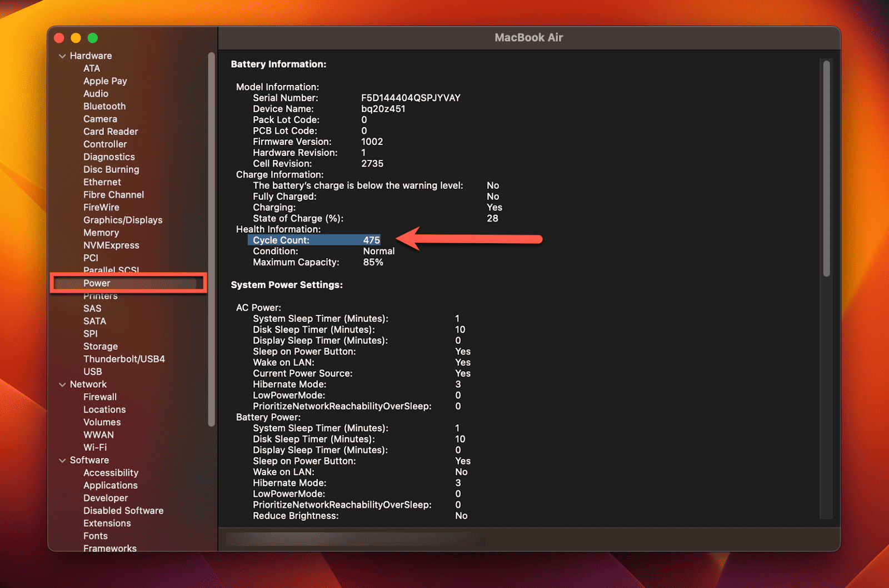889x588 pixels.
Task: Select Applications under Software
Action: (110, 485)
